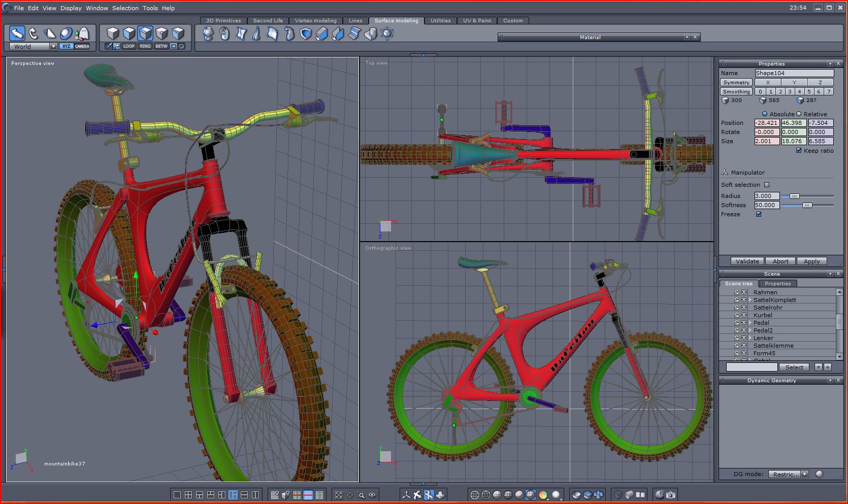Activate the Rotate manipulator tool
The height and width of the screenshot is (504, 848).
pyautogui.click(x=34, y=33)
